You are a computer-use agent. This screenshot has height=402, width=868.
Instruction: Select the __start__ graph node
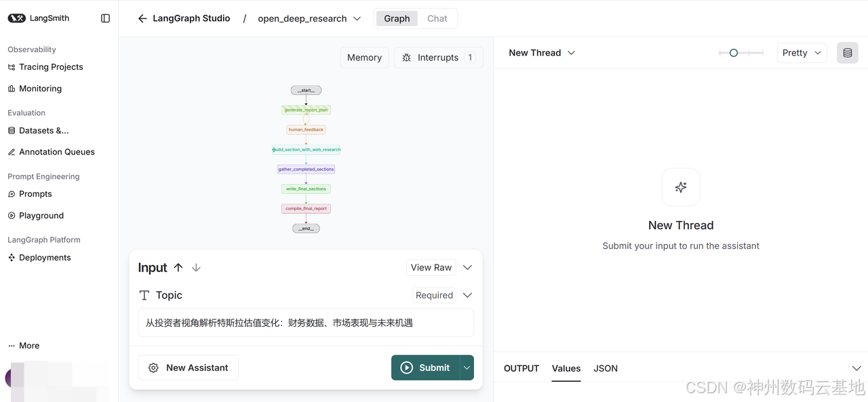click(306, 90)
